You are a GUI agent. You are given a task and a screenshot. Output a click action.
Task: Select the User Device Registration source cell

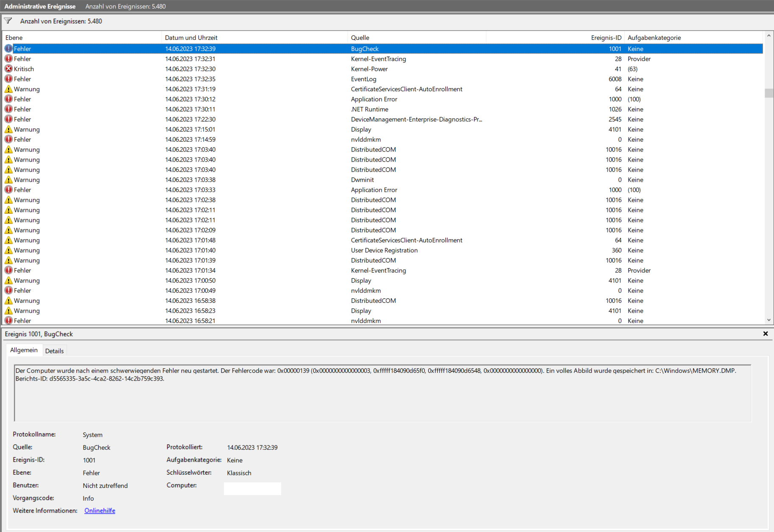point(384,250)
